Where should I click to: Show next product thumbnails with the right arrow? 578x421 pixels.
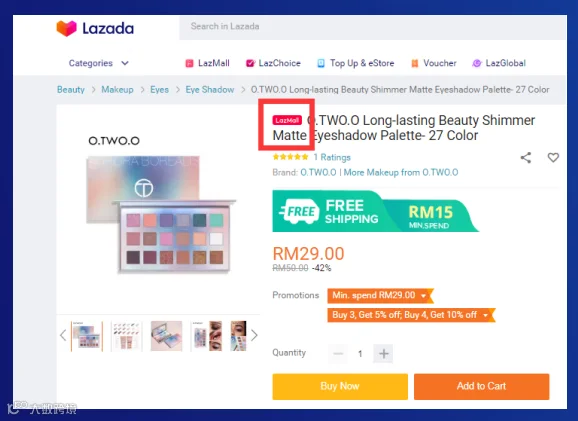pyautogui.click(x=254, y=335)
